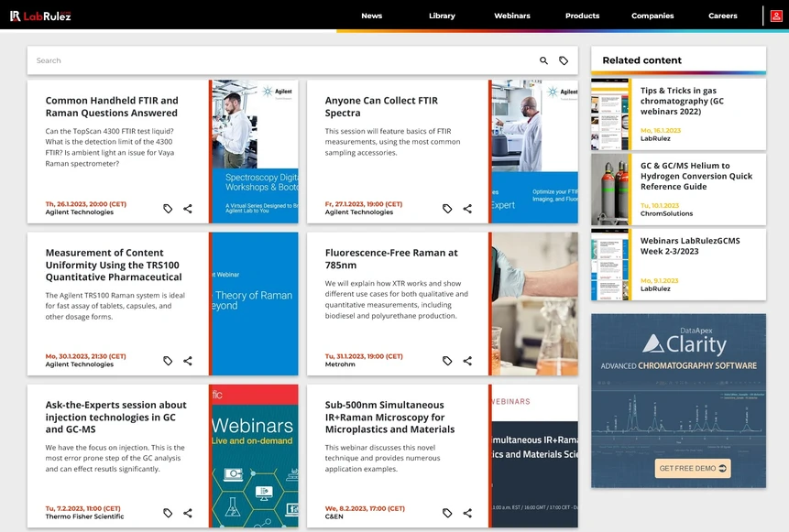Open the Careers menu
This screenshot has width=789, height=532.
tap(723, 16)
